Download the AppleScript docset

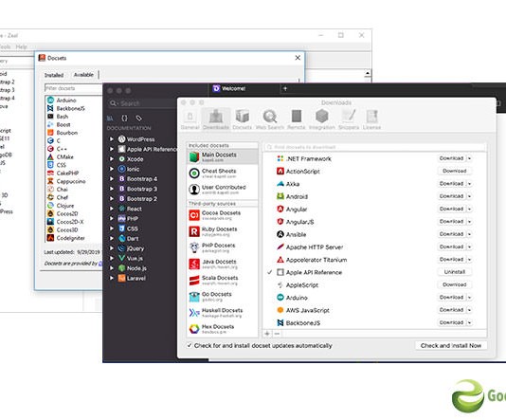[x=455, y=284]
